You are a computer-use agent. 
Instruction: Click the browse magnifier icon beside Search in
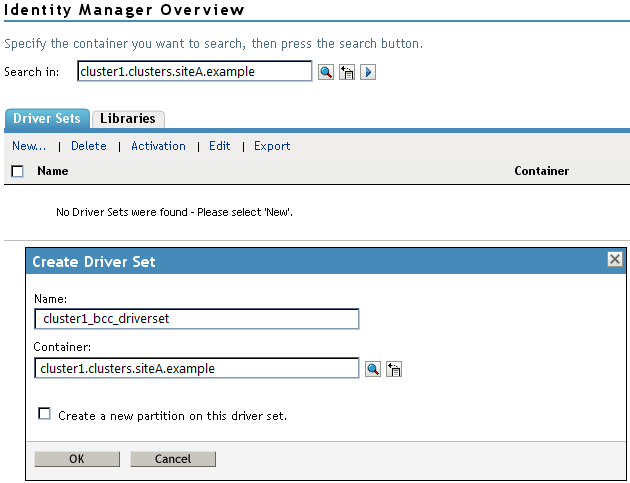click(x=326, y=72)
